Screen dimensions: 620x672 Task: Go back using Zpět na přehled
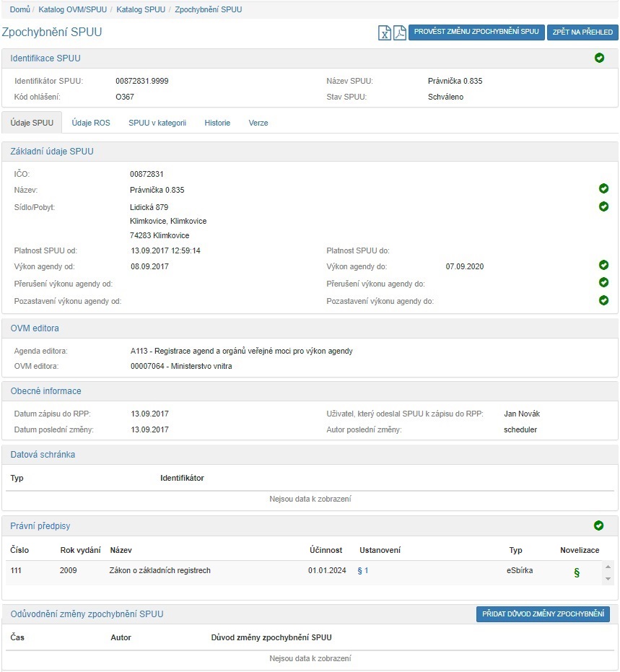(582, 32)
